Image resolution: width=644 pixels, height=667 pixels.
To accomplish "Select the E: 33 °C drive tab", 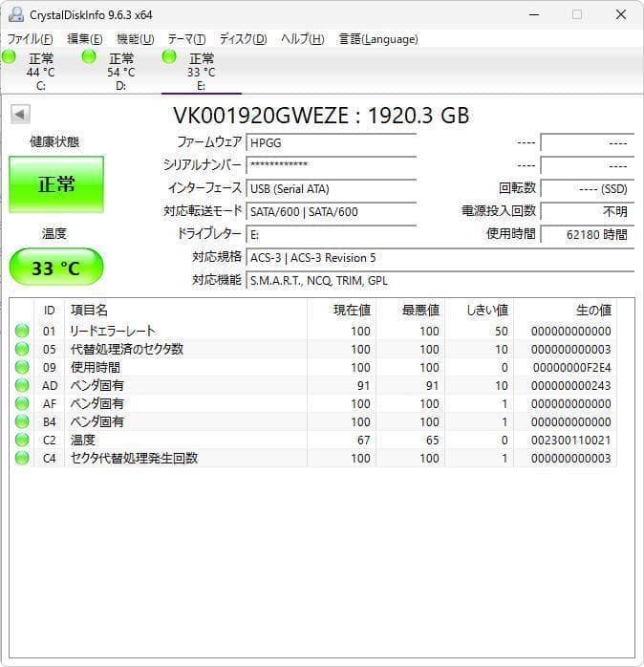I will tap(202, 71).
